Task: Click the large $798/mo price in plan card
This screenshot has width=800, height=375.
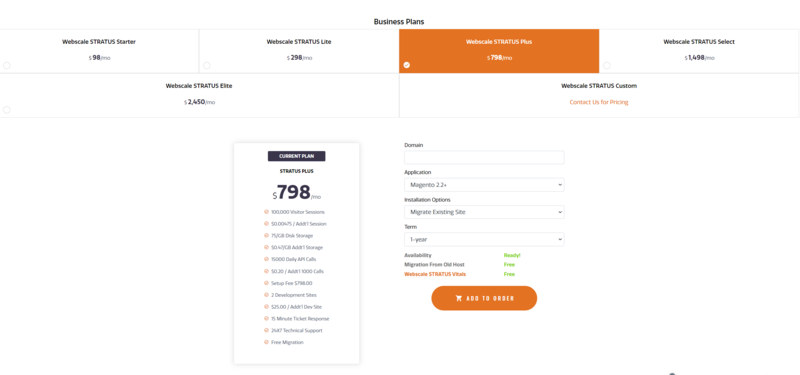Action: click(296, 192)
